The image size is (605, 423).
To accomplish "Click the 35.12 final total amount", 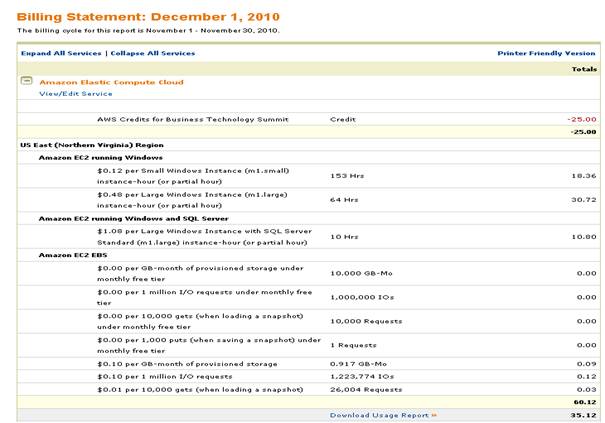I will (583, 415).
